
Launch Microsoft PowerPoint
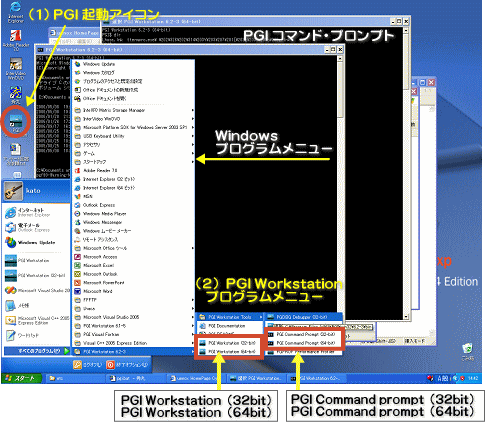coord(133,283)
